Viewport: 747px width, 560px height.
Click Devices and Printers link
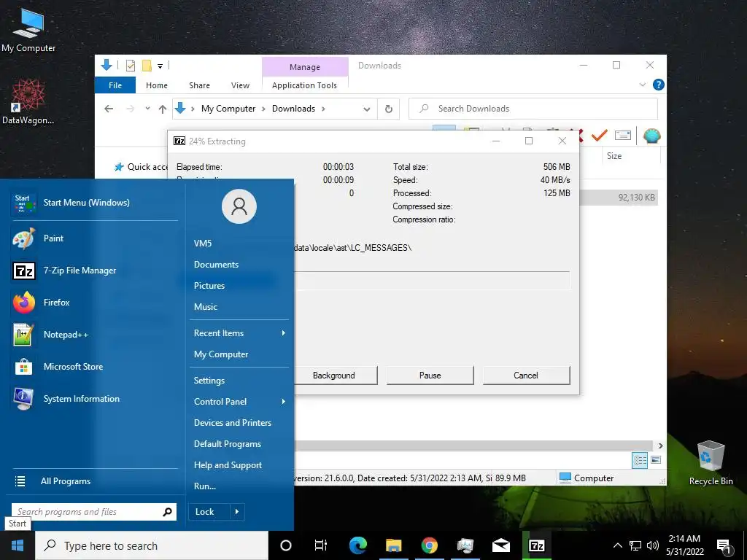pyautogui.click(x=233, y=423)
